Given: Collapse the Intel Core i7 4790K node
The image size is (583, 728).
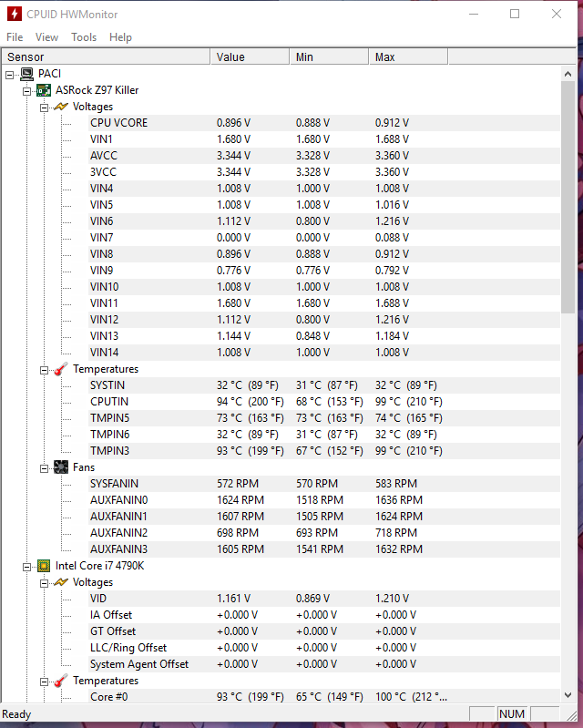Looking at the screenshot, I should 27,567.
